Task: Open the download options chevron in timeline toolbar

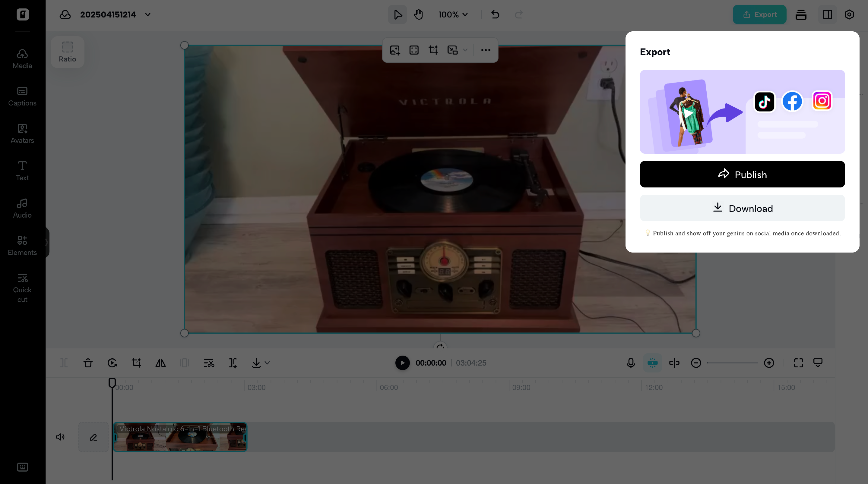Action: 267,363
